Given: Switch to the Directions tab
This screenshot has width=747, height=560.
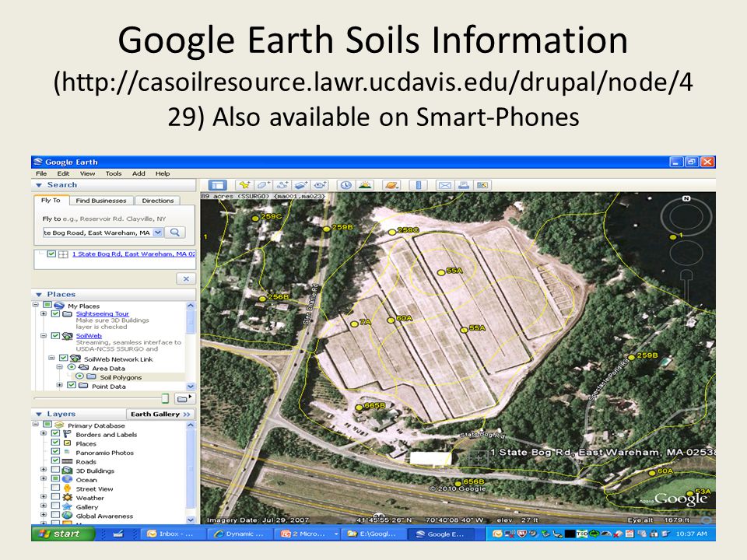Looking at the screenshot, I should coord(158,201).
